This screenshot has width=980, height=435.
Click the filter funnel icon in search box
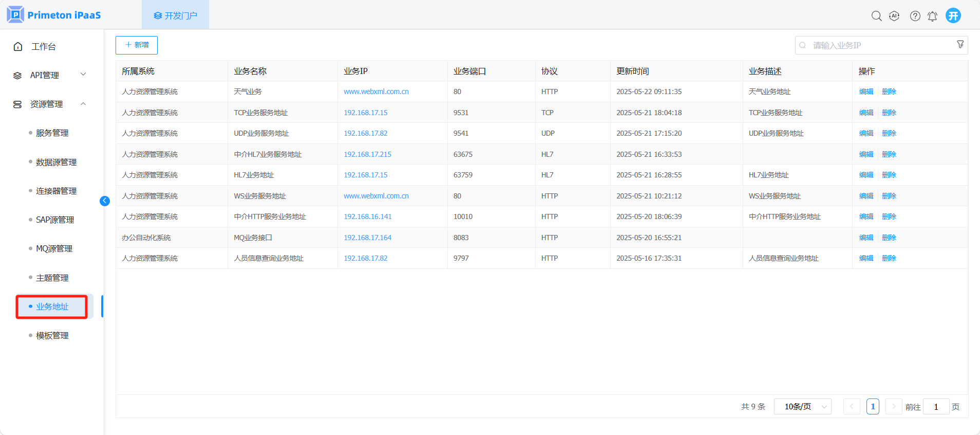point(960,45)
